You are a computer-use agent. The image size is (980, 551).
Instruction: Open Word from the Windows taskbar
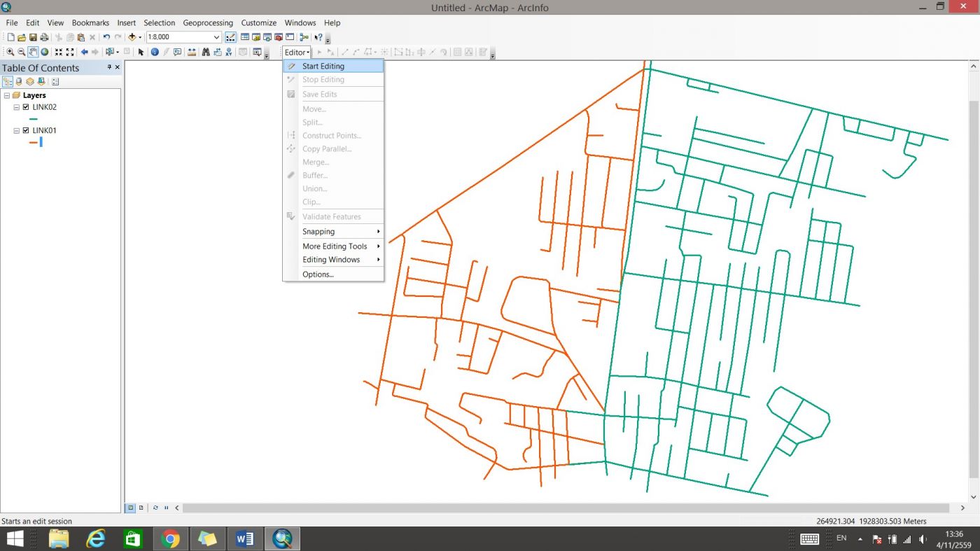pos(245,538)
